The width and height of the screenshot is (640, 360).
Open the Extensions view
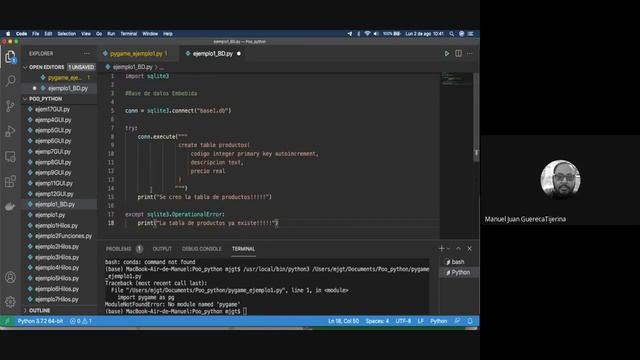pyautogui.click(x=11, y=181)
